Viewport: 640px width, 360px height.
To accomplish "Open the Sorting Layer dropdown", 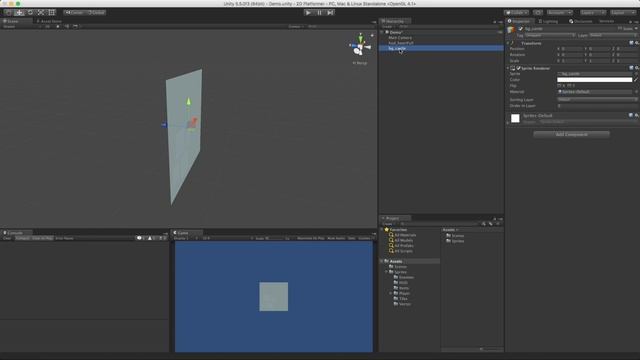I will coord(597,100).
